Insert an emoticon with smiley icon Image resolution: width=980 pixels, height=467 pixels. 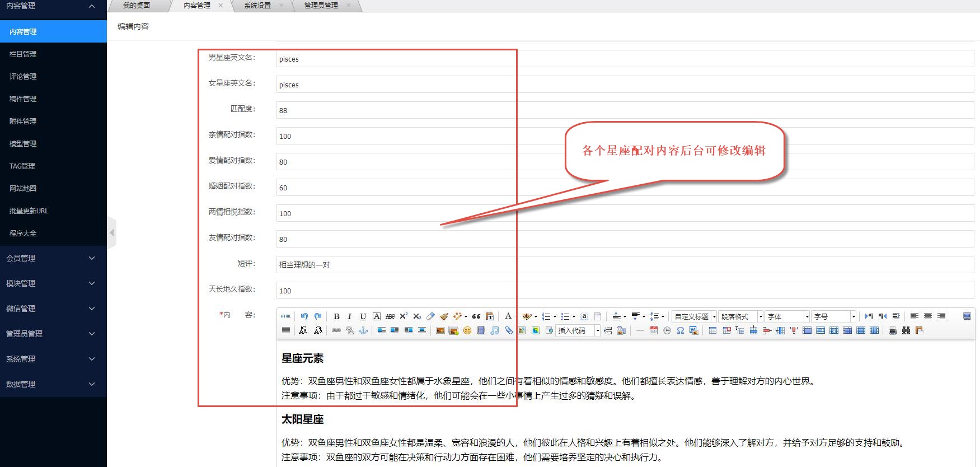pos(467,331)
